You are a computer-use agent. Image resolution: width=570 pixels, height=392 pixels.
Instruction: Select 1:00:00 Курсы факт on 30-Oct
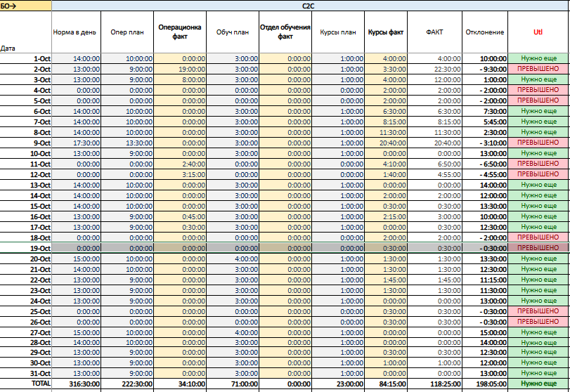point(386,362)
